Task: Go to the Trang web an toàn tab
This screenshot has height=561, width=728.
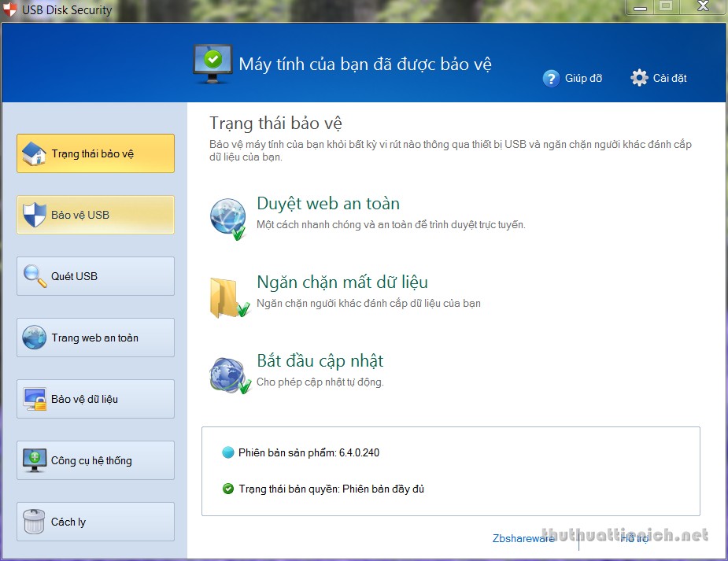Action: click(96, 338)
